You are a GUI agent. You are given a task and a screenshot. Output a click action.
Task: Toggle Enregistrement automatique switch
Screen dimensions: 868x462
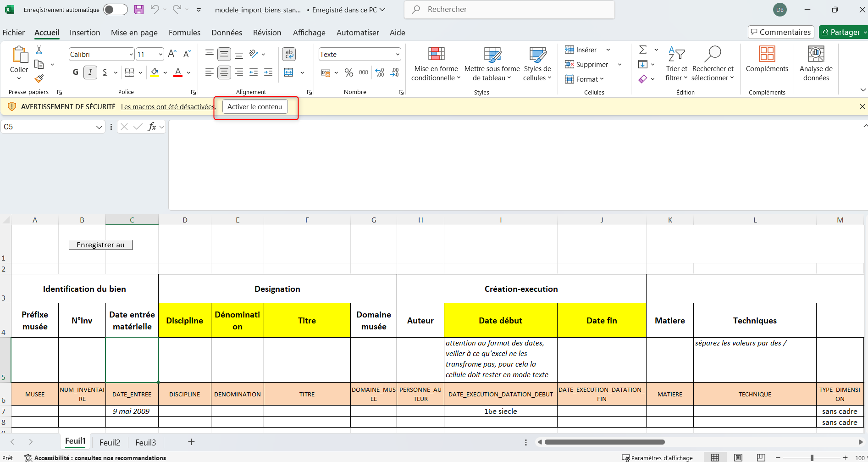click(115, 10)
